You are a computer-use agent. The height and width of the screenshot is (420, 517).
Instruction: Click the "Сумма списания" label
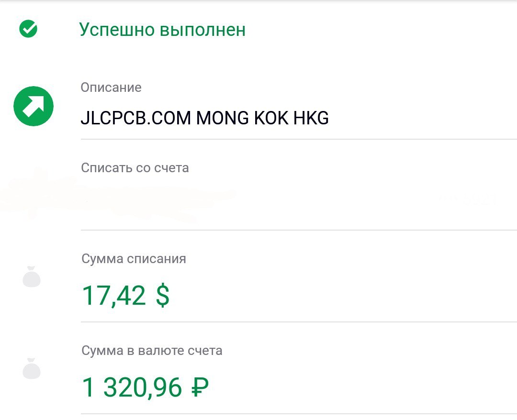coord(134,259)
